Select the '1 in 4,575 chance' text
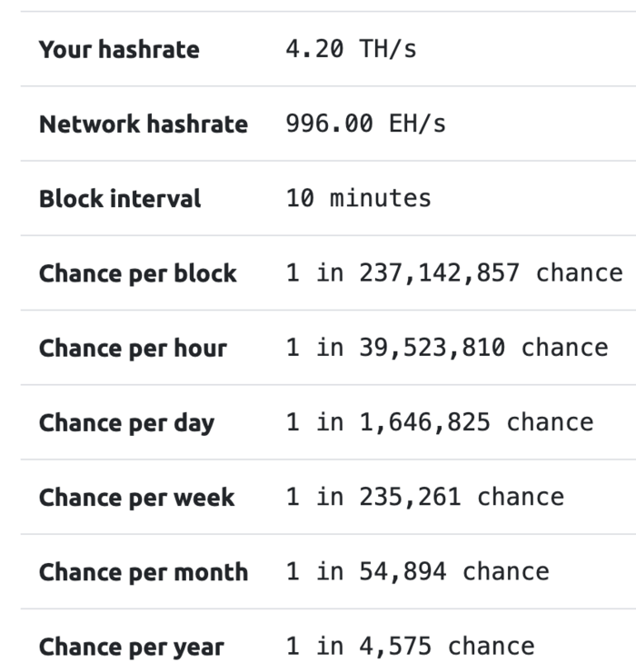Image resolution: width=636 pixels, height=672 pixels. point(411,647)
